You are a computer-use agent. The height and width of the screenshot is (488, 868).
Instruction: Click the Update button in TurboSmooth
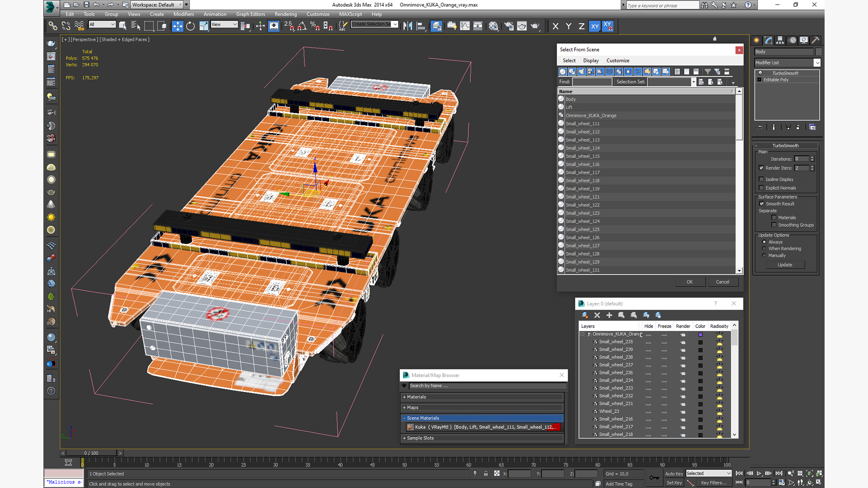coord(785,265)
